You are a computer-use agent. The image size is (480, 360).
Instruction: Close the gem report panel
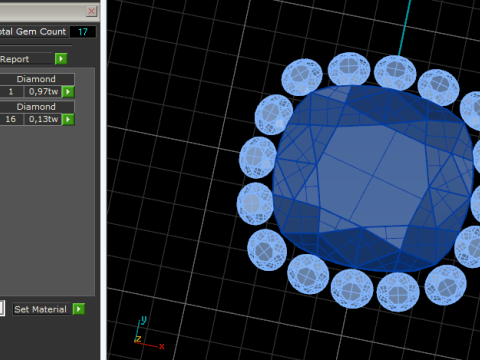coord(91,11)
